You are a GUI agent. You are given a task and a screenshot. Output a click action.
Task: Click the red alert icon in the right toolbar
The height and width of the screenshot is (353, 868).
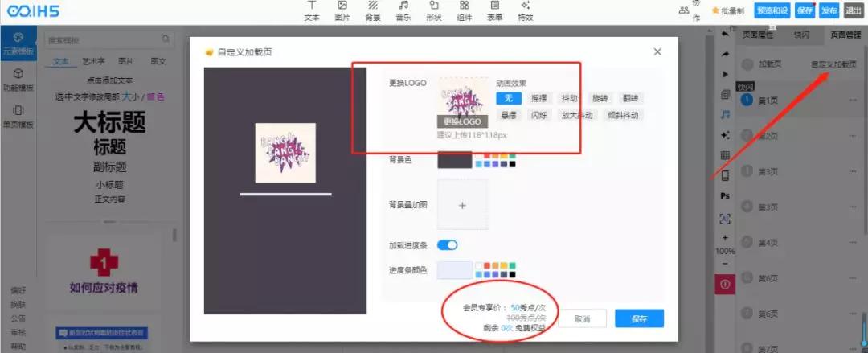(x=725, y=285)
